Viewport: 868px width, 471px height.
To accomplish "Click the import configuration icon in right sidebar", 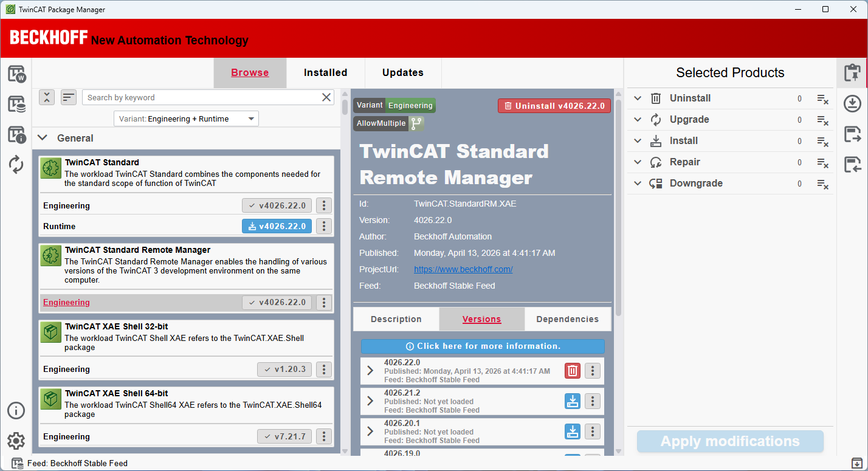I will coord(852,164).
